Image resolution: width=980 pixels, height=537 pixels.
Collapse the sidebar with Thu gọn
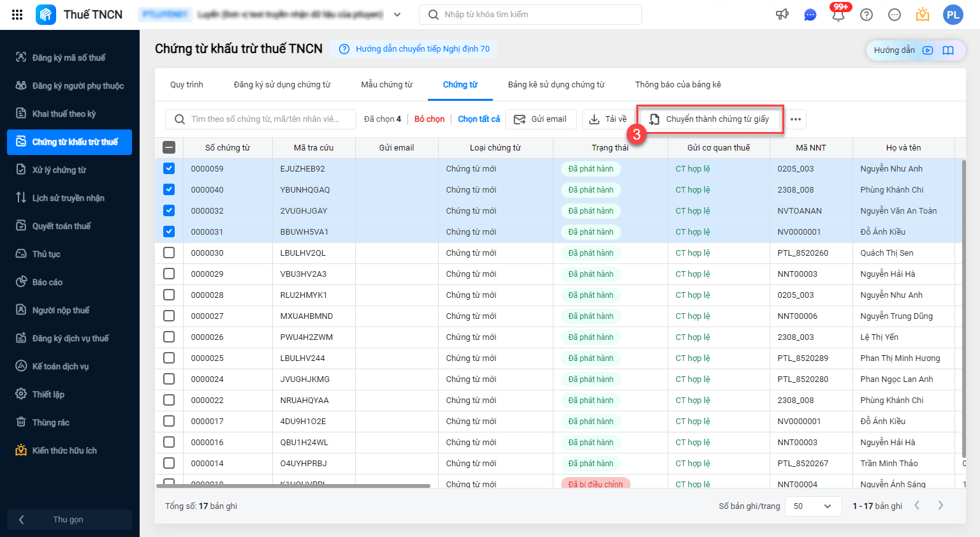(69, 519)
